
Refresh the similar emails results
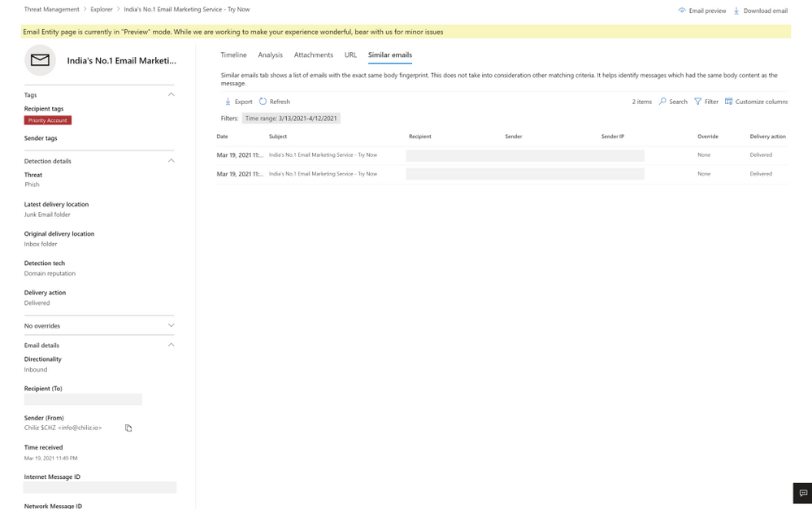click(x=275, y=102)
